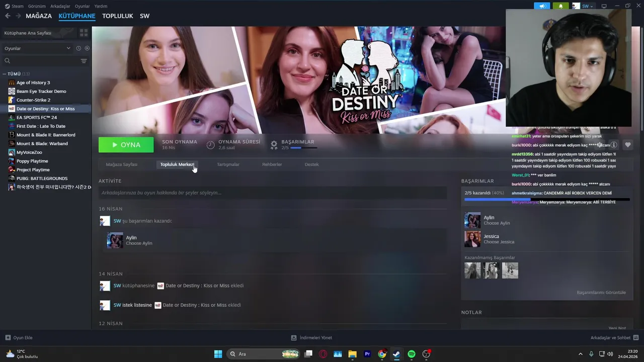This screenshot has width=644, height=362.
Task: Select MyVoiceZoo in library
Action: click(x=29, y=152)
